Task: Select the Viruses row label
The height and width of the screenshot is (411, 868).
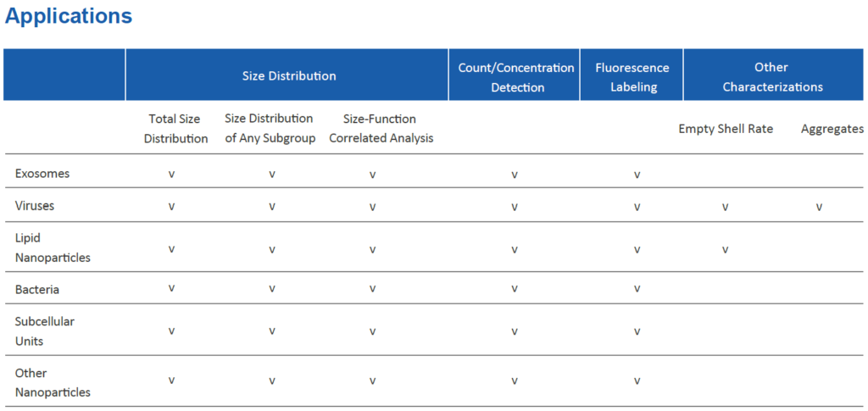Action: coord(35,205)
